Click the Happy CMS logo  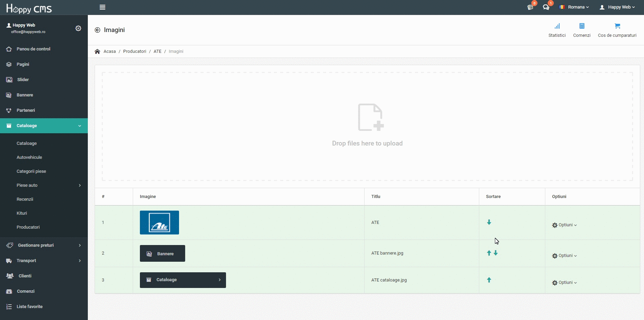[x=29, y=8]
